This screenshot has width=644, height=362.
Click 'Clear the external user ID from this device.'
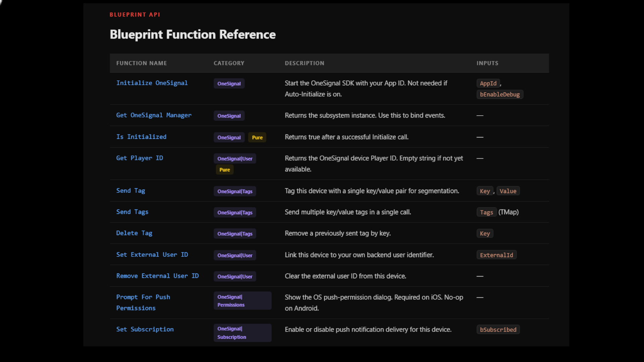[345, 276]
